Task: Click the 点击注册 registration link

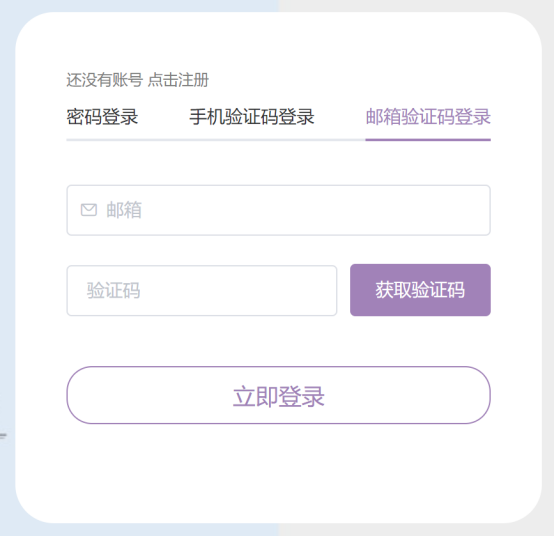Action: (178, 80)
